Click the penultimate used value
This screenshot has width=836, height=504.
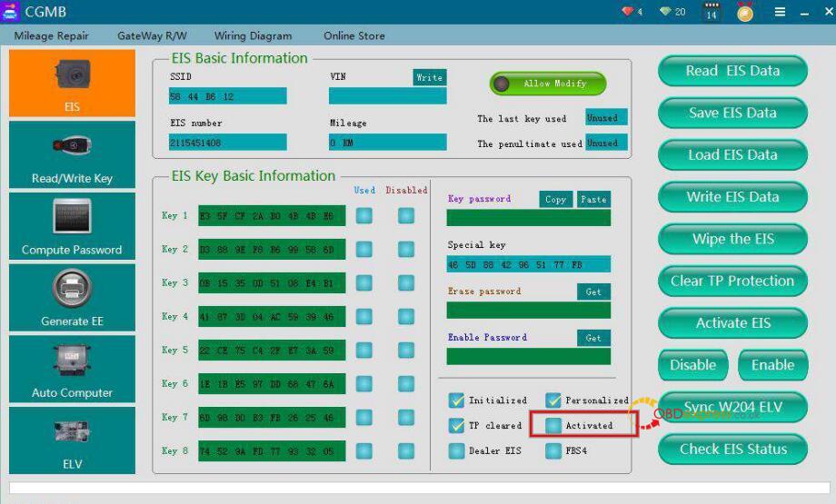point(606,143)
